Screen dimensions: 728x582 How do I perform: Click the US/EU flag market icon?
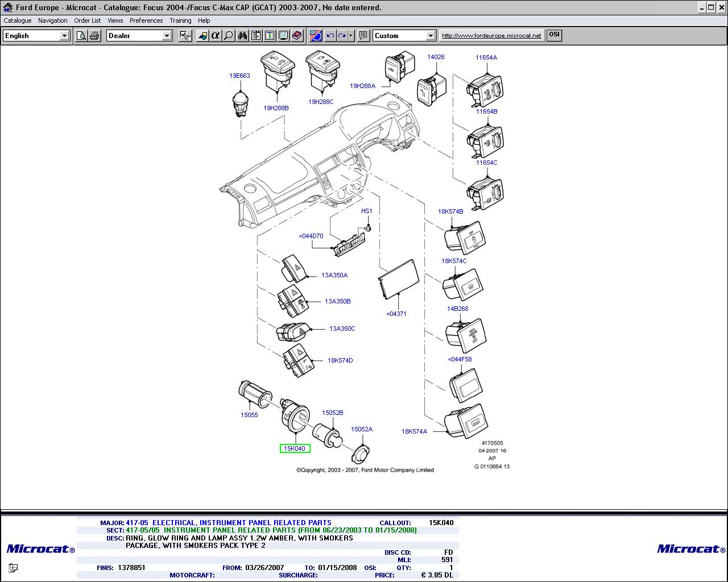(316, 36)
